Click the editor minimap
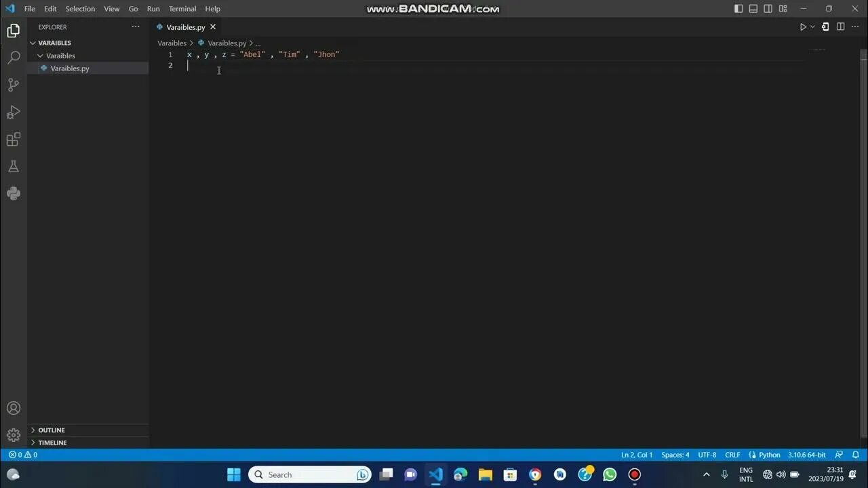This screenshot has width=868, height=488. (817, 49)
